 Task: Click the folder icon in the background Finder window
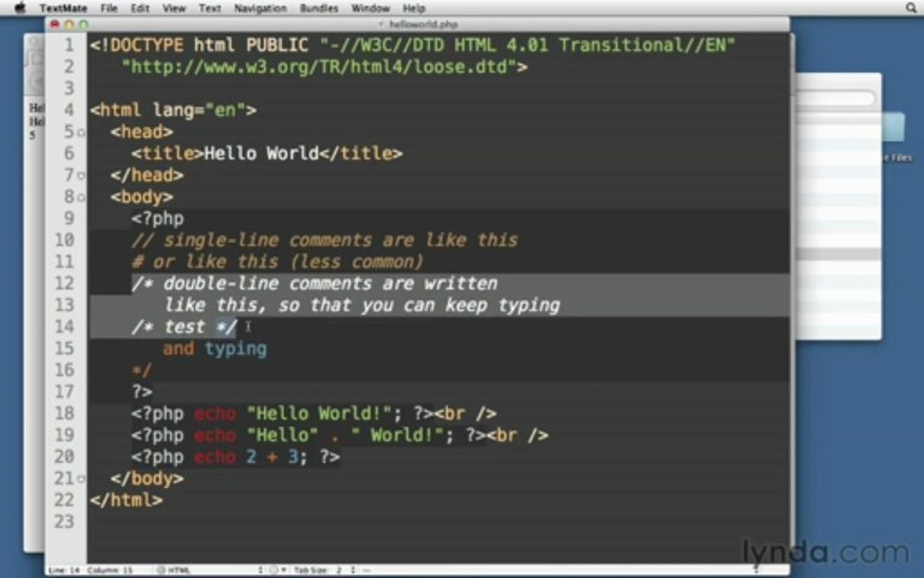click(894, 127)
